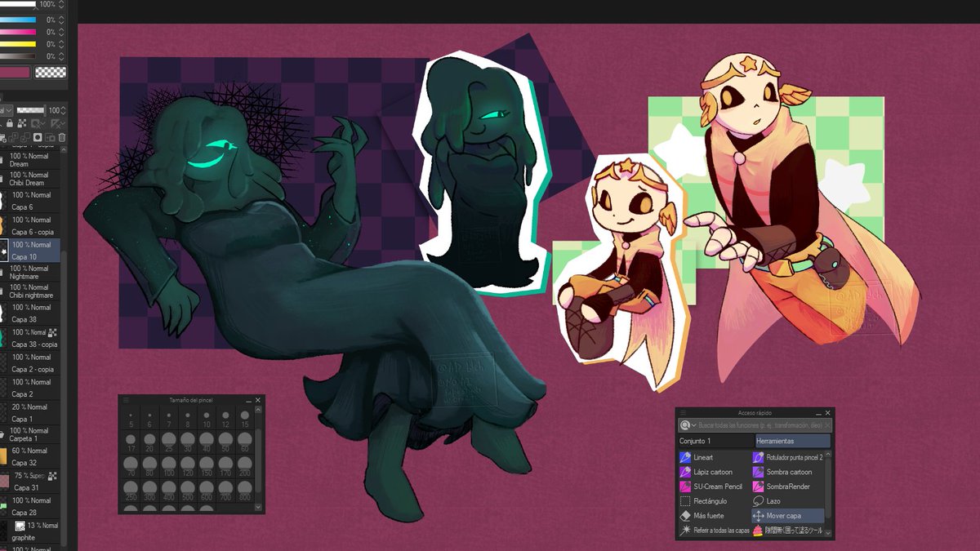Click the transparent color swatch

tap(51, 73)
